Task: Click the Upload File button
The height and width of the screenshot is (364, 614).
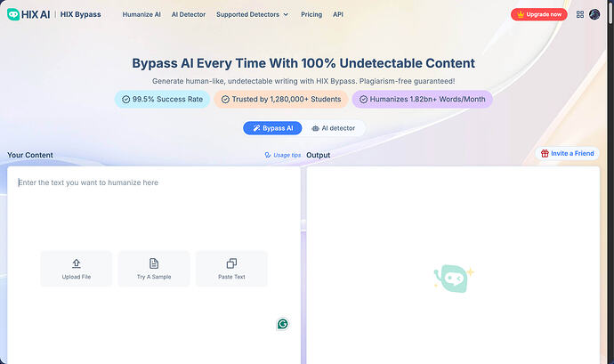Action: pos(76,269)
